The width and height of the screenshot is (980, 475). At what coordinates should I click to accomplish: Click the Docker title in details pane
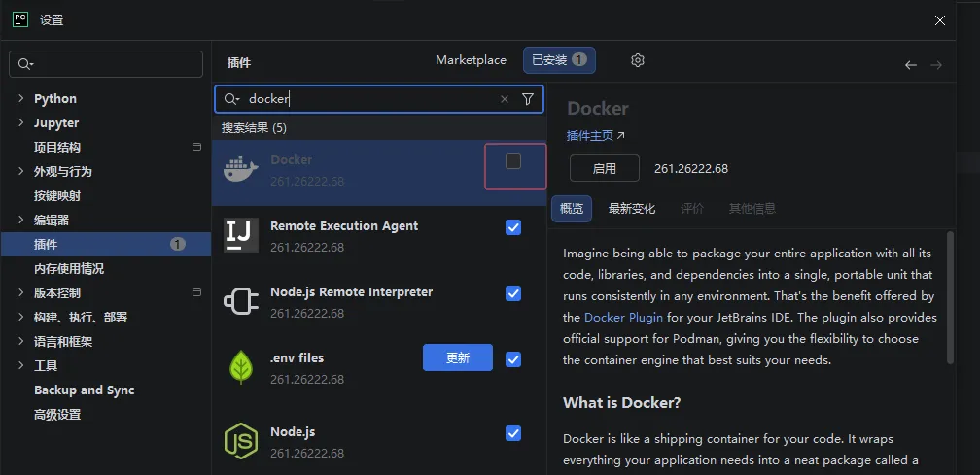pyautogui.click(x=598, y=108)
